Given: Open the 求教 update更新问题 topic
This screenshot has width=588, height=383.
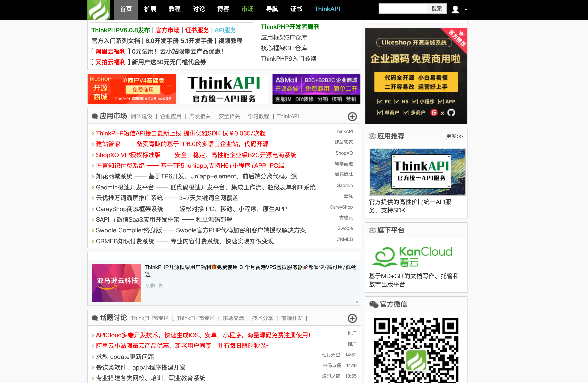Looking at the screenshot, I should 125,357.
